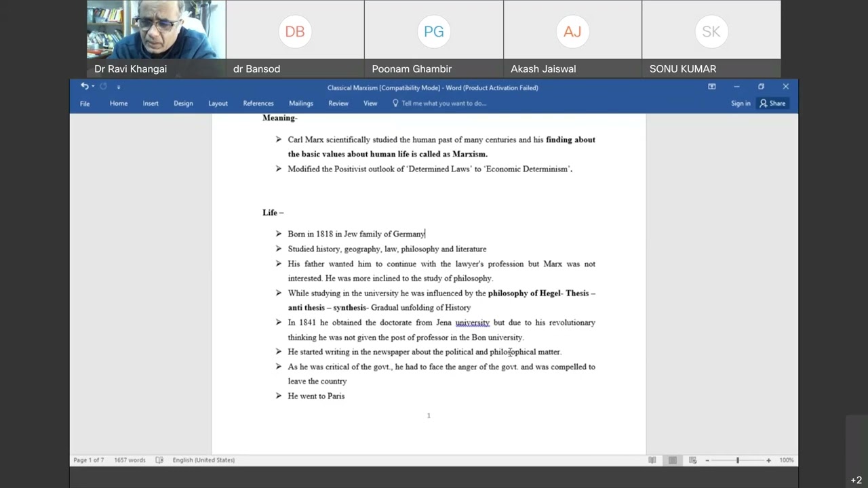Select dr Bansod participant tile
868x488 pixels.
[x=295, y=39]
